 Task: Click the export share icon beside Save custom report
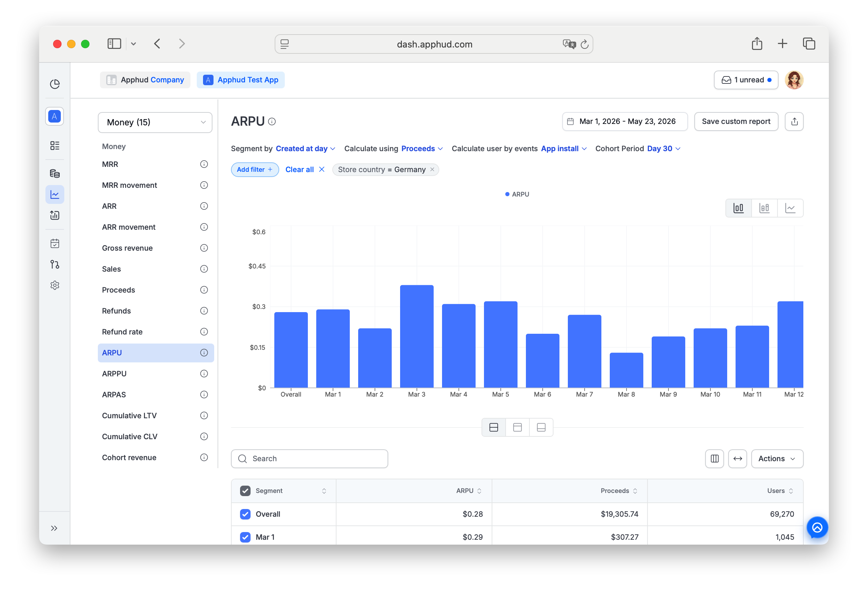click(x=794, y=121)
